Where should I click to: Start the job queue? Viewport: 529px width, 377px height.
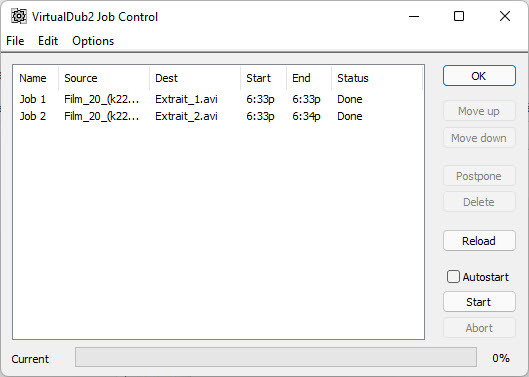(x=479, y=302)
